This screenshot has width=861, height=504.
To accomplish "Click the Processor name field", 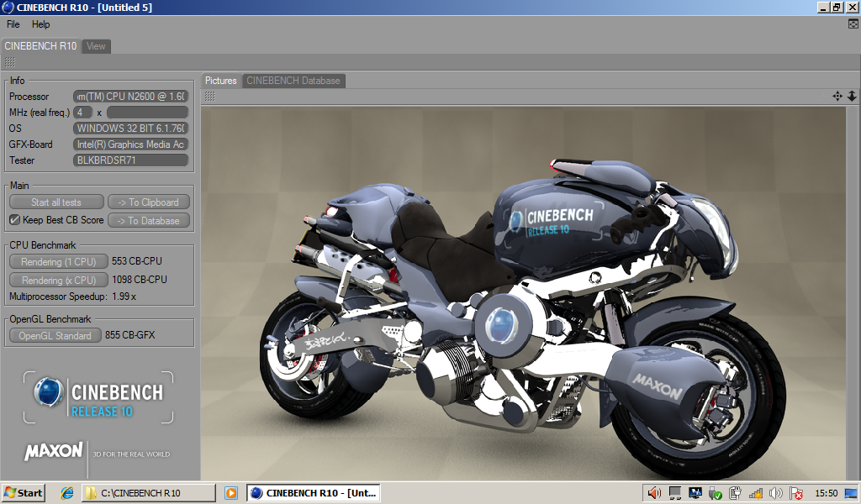I will [130, 97].
